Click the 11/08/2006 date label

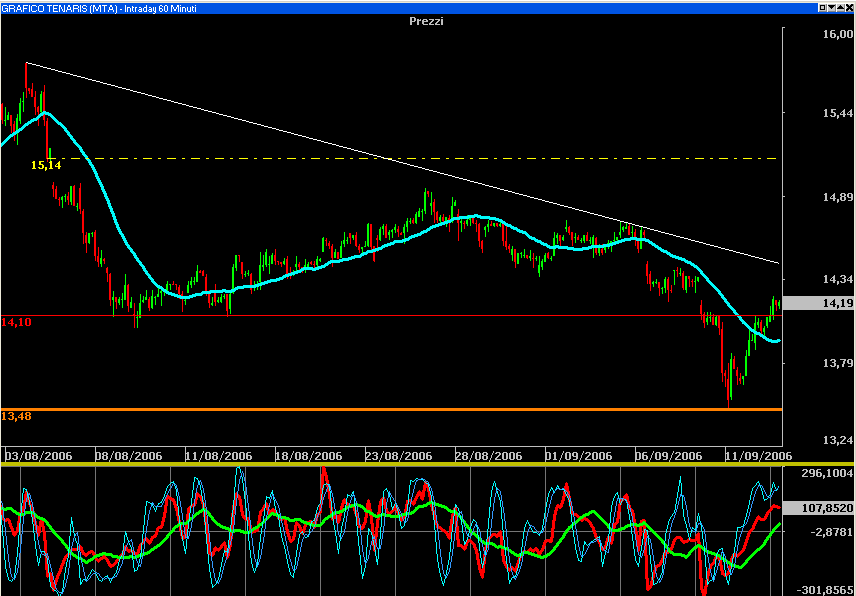pos(218,456)
